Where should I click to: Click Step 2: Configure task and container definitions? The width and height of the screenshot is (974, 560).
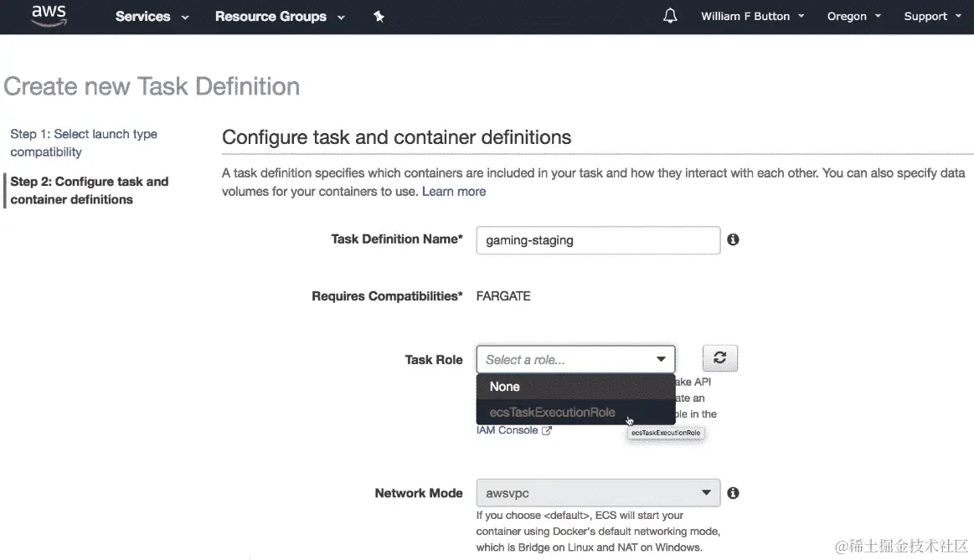coord(90,191)
